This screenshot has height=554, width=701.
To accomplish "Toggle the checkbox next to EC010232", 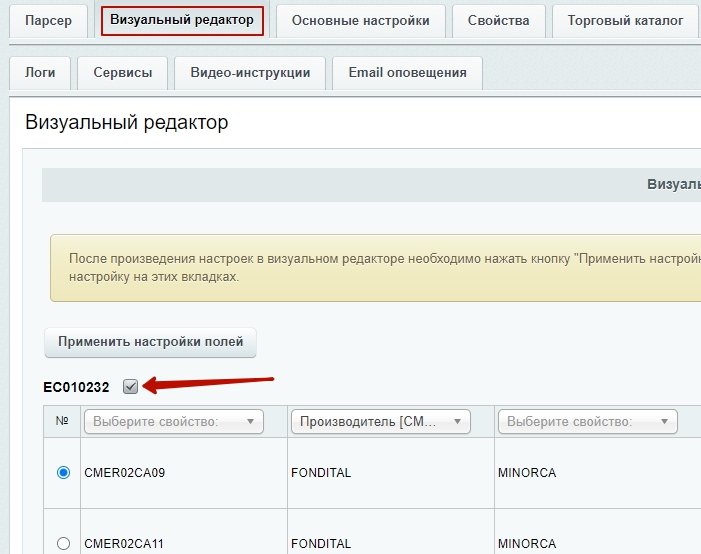I will pyautogui.click(x=131, y=386).
